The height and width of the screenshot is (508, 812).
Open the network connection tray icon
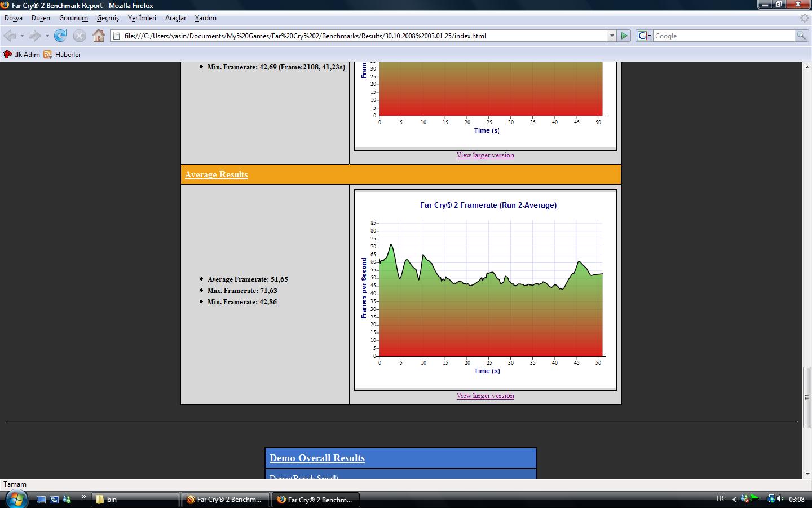coord(770,498)
